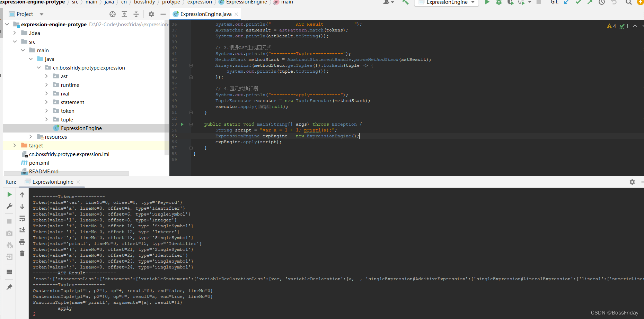Close the ExpressionEngine.java editor tab
Viewport: 644px width, 319px height.
click(236, 14)
